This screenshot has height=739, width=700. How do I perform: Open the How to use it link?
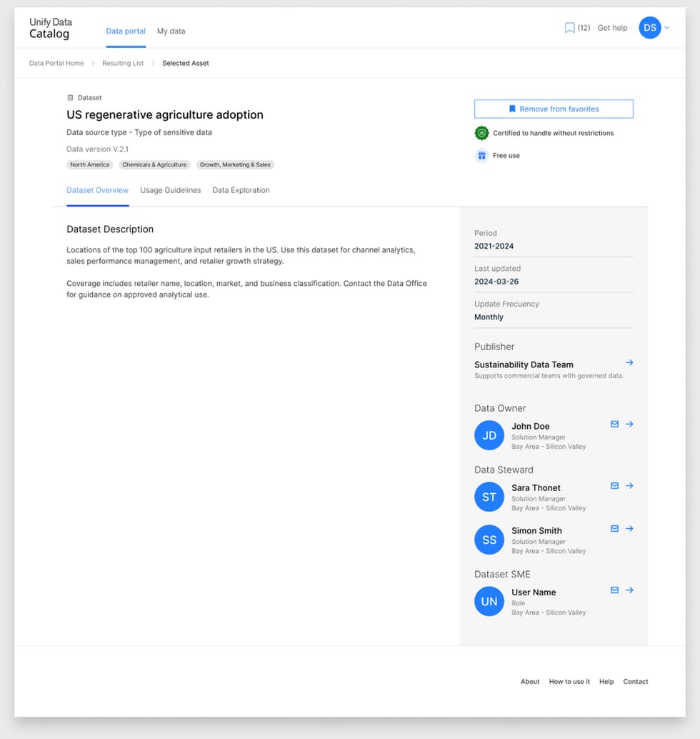pos(569,682)
